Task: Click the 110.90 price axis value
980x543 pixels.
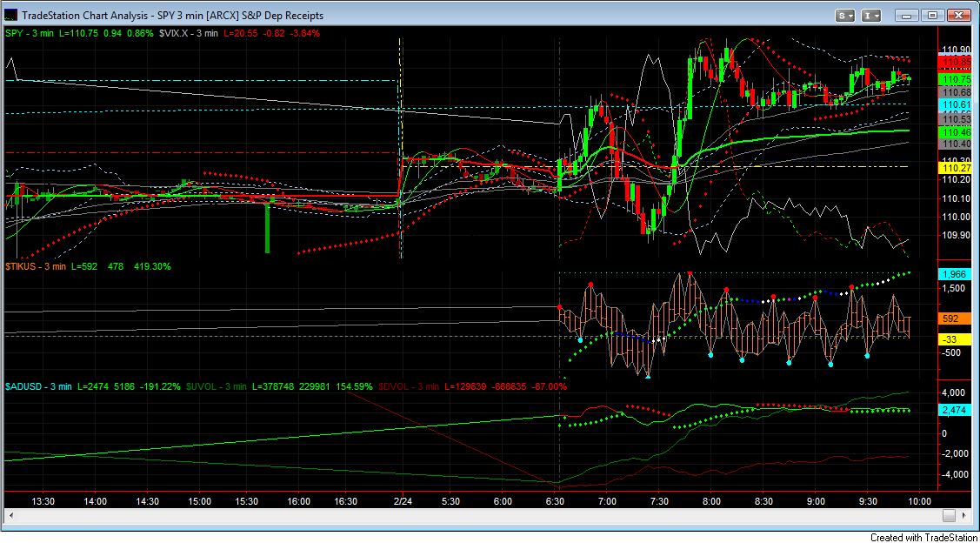Action: point(957,50)
